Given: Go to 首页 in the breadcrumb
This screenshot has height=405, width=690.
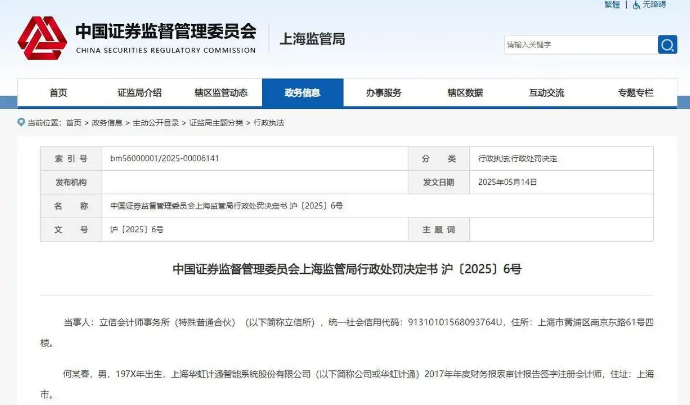Looking at the screenshot, I should pyautogui.click(x=73, y=123).
